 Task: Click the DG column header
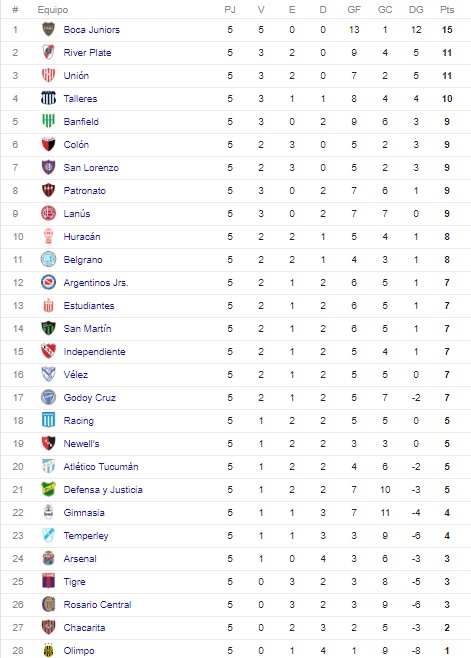[416, 10]
